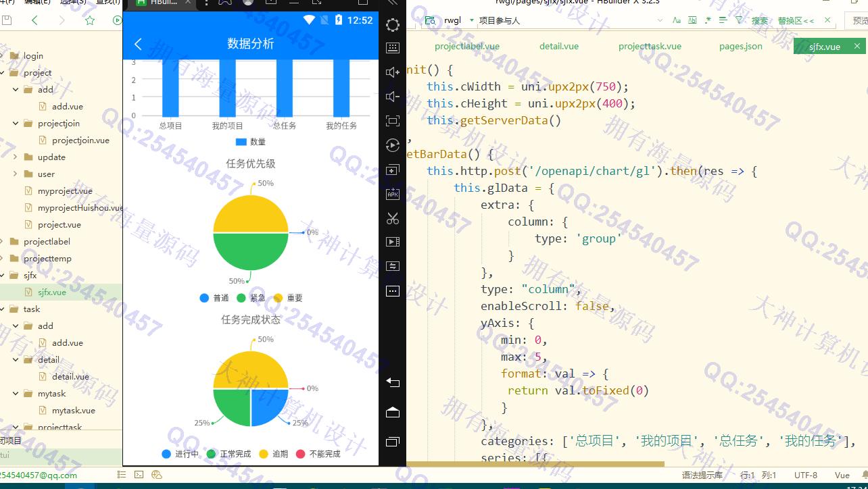The width and height of the screenshot is (868, 489).
Task: Click UTF-8 encoding in status bar
Action: coord(806,475)
